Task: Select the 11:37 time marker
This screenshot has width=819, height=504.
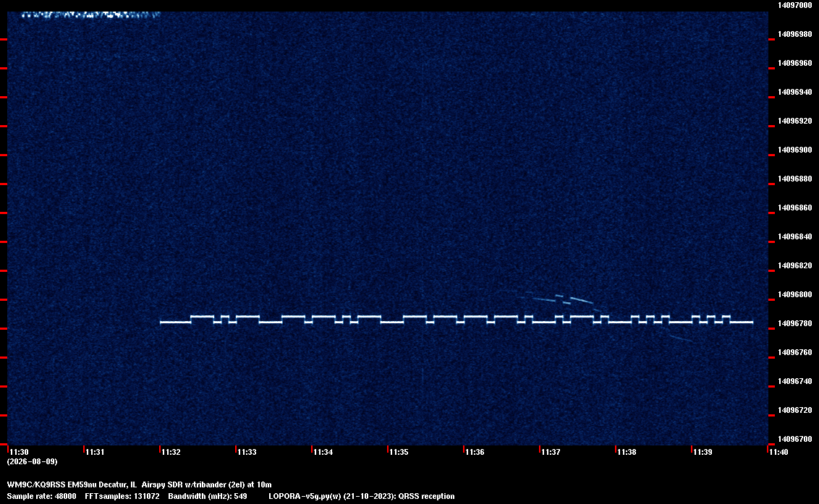Action: 551,452
